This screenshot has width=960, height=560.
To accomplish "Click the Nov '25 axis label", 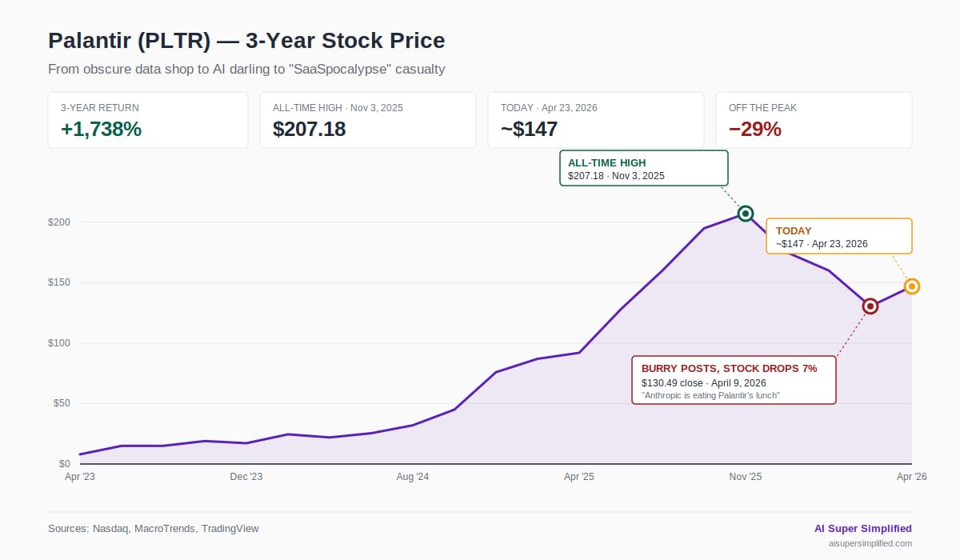I will pos(746,477).
